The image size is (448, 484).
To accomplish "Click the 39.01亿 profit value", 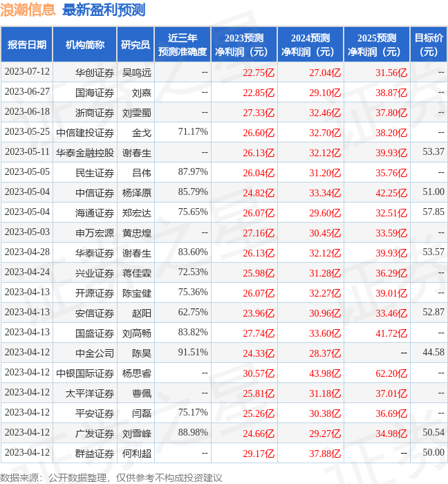I will click(391, 293).
